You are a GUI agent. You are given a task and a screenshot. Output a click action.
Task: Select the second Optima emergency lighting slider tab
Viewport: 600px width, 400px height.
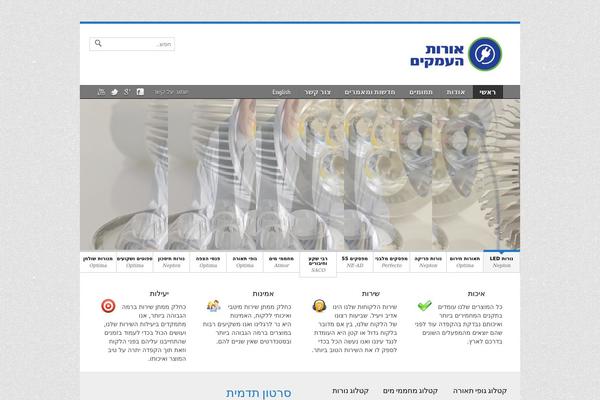pos(465,262)
